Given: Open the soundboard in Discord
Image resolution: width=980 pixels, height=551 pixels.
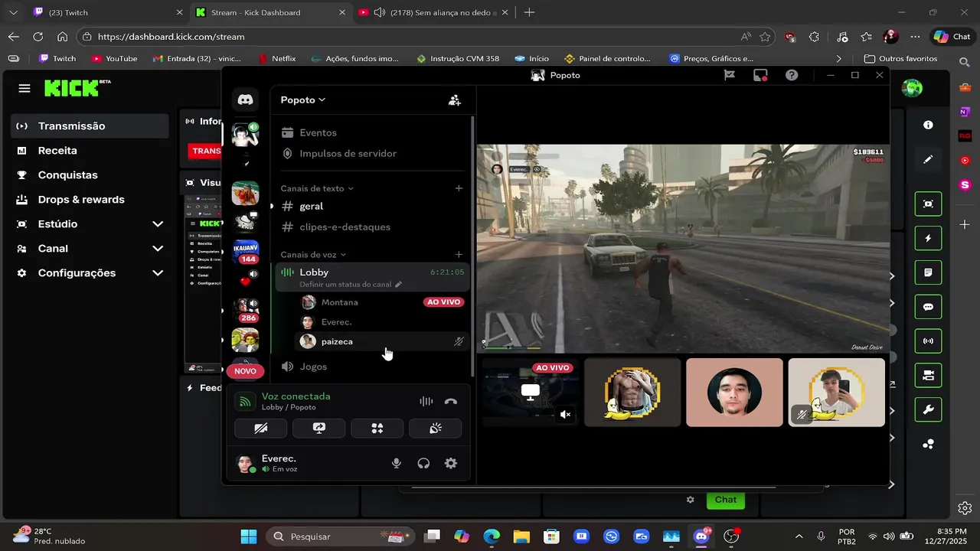Looking at the screenshot, I should (436, 429).
